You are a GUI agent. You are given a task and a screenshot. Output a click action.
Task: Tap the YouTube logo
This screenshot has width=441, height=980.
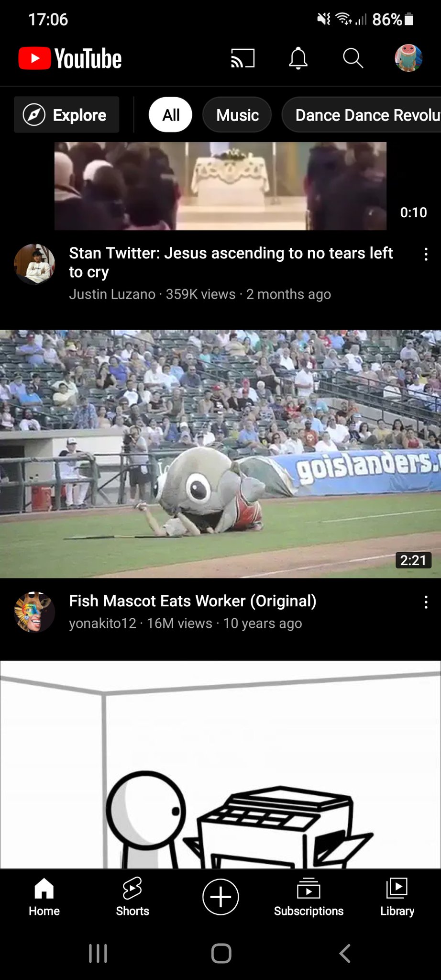[x=70, y=58]
